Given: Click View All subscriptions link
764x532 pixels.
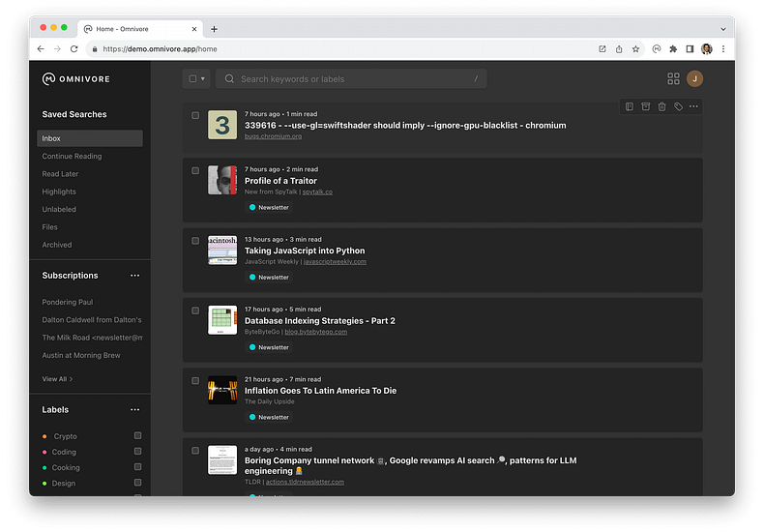Looking at the screenshot, I should tap(57, 379).
